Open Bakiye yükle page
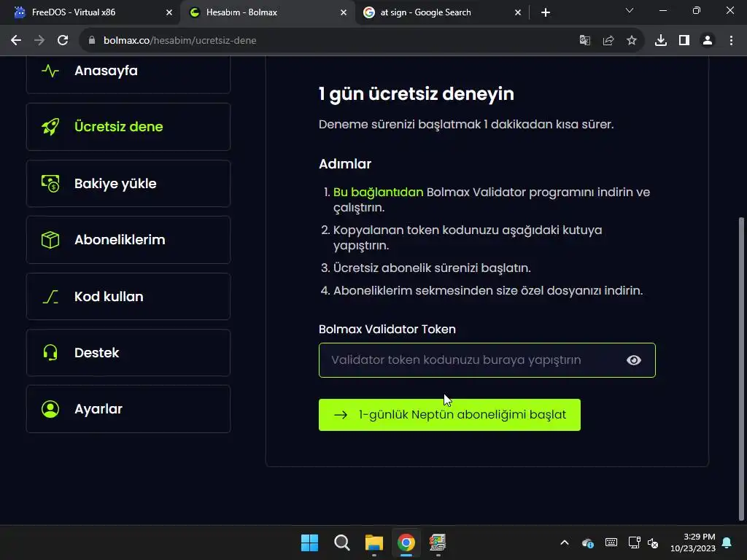Screen dimensions: 747x560 click(128, 183)
